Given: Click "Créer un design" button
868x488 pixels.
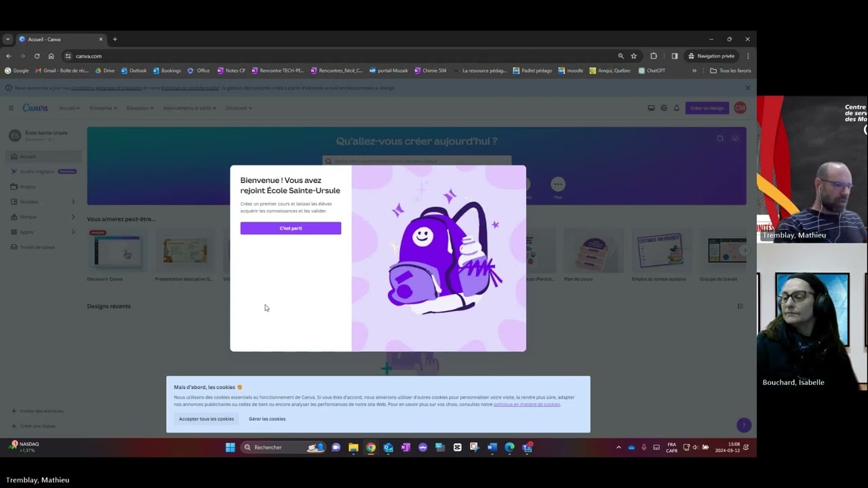Looking at the screenshot, I should [707, 108].
